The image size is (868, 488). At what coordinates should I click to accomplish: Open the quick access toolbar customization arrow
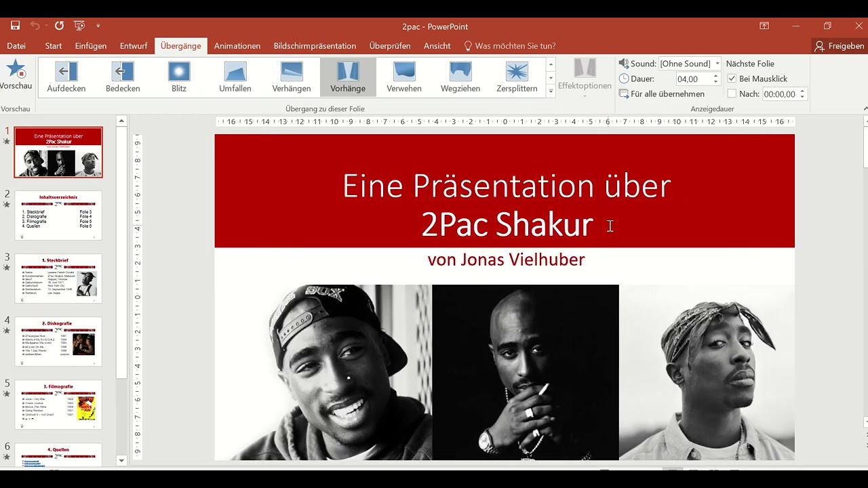[x=98, y=26]
